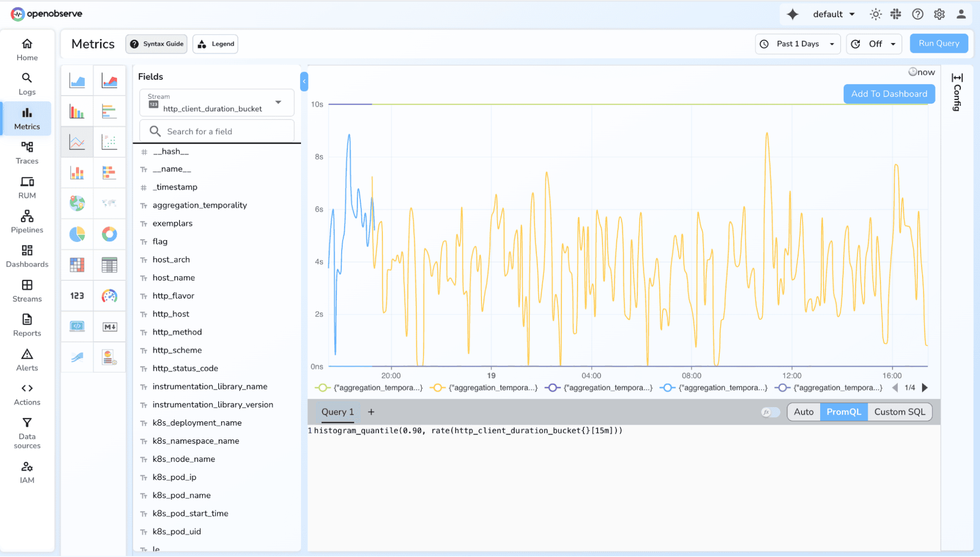Select the table visualization type

coord(109,265)
